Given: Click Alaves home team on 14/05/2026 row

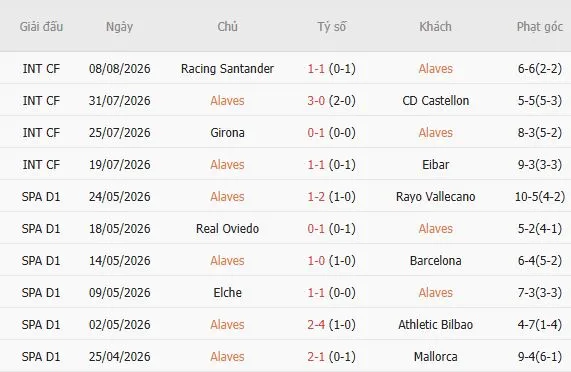Looking at the screenshot, I should click(227, 261).
